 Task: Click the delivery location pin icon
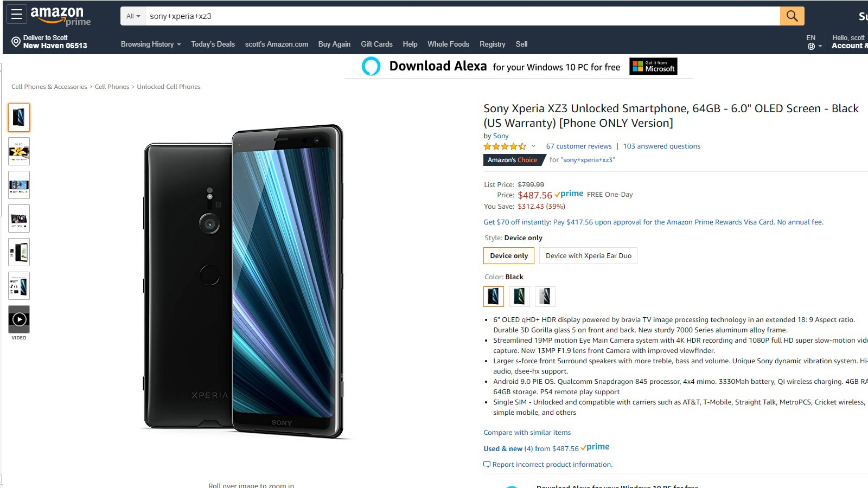16,42
